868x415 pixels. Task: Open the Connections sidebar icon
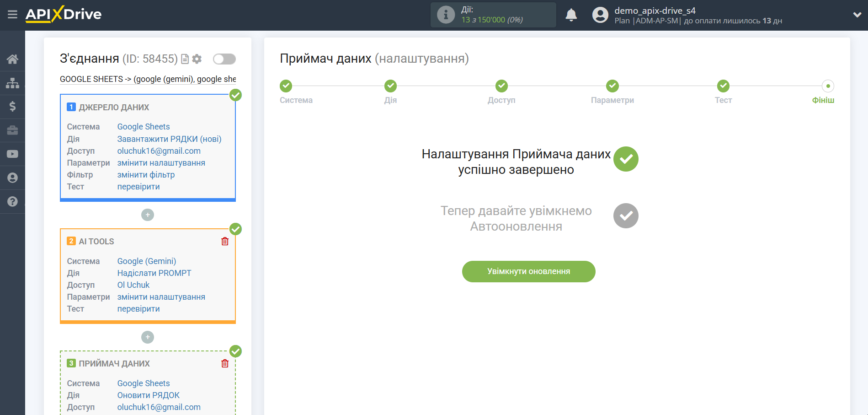[12, 82]
